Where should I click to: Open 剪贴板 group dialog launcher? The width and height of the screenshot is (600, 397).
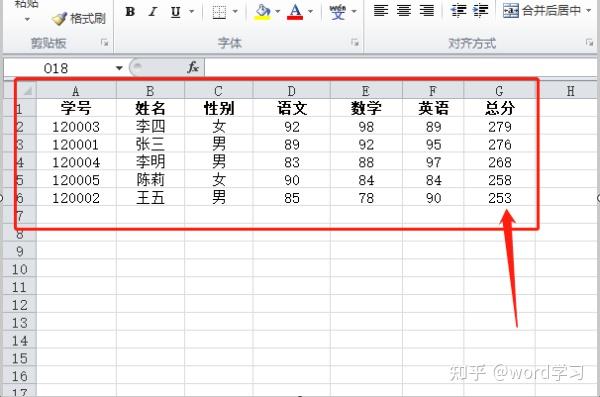pos(104,43)
